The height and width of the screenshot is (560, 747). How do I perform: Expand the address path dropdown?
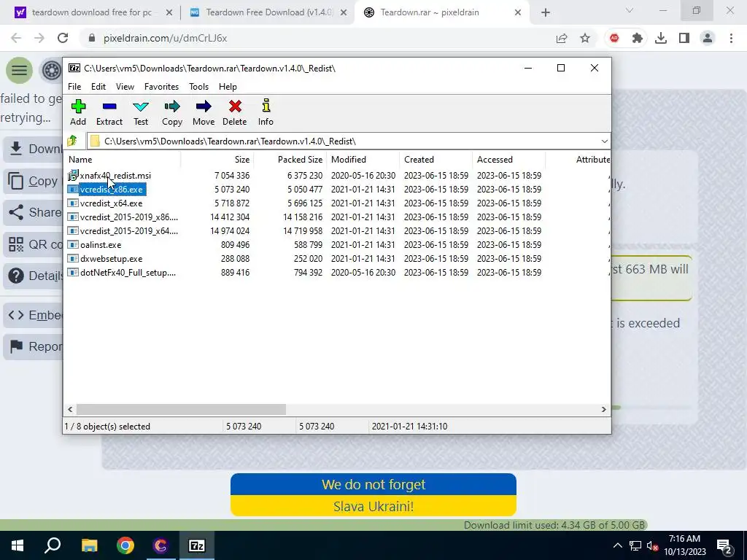point(604,141)
